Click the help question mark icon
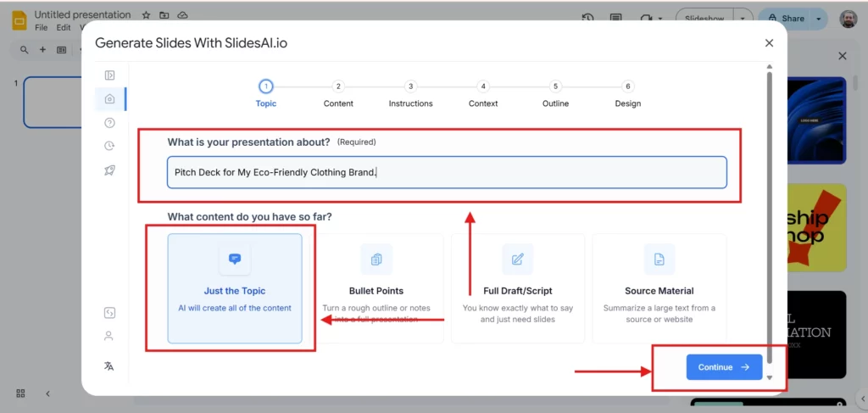Viewport: 868px width, 413px height. 109,123
